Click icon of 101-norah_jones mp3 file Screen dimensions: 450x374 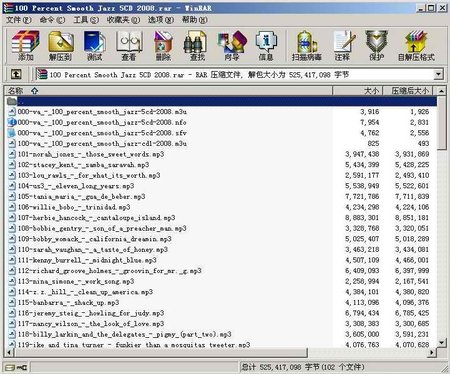pyautogui.click(x=12, y=154)
